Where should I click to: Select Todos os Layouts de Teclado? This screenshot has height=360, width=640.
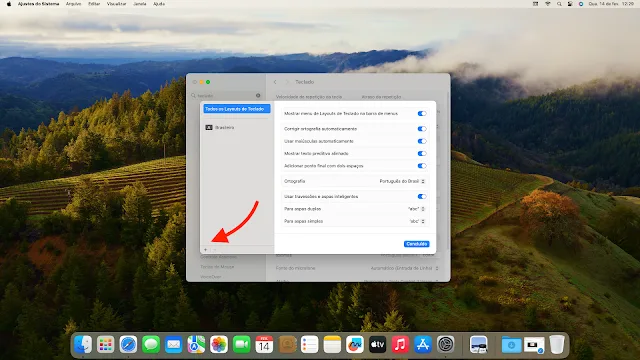click(237, 109)
